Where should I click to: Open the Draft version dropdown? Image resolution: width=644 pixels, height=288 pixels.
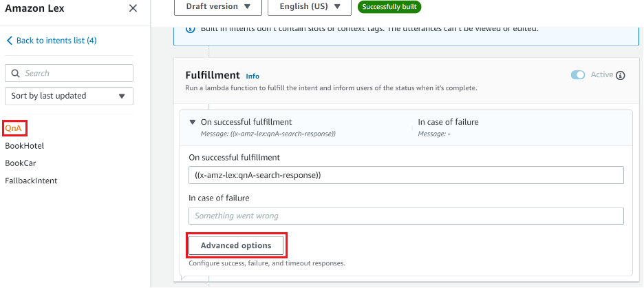(x=218, y=7)
